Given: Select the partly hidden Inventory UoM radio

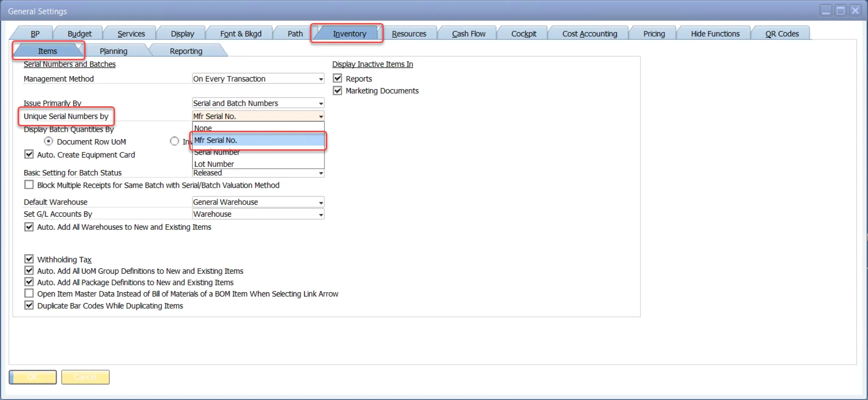Looking at the screenshot, I should 174,141.
